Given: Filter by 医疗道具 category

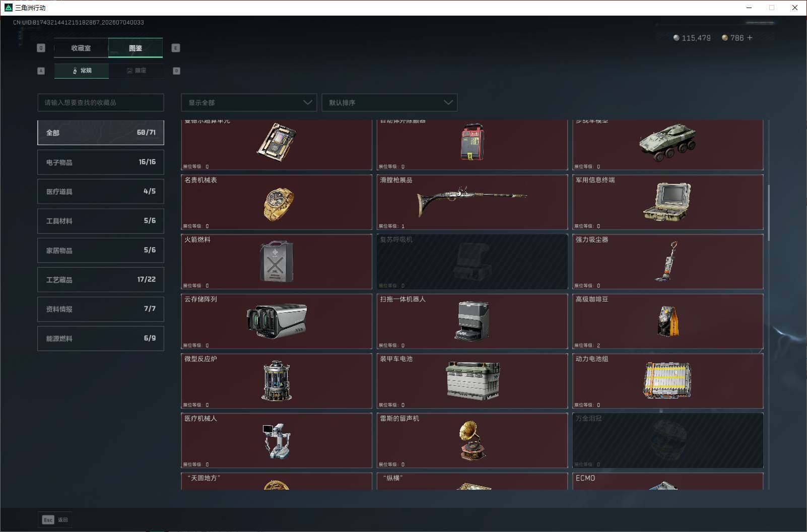Looking at the screenshot, I should 101,191.
